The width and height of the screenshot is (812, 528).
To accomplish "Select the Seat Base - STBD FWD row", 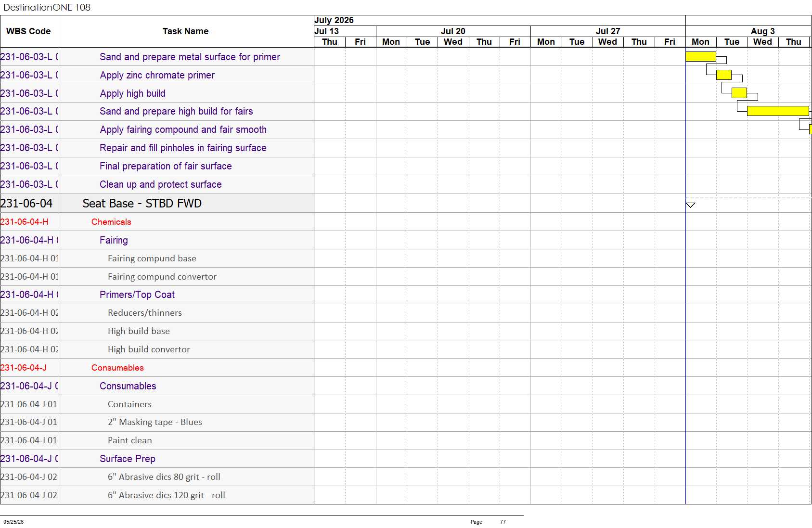I will (157, 203).
